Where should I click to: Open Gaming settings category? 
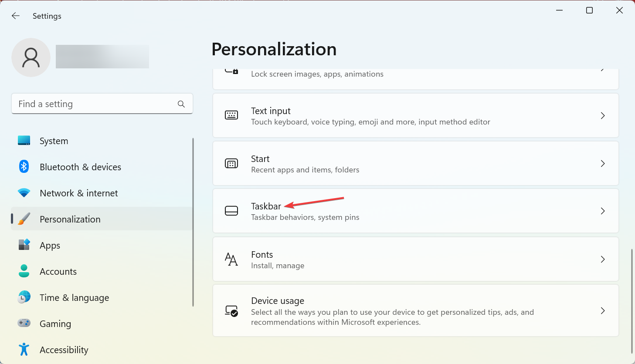point(102,324)
